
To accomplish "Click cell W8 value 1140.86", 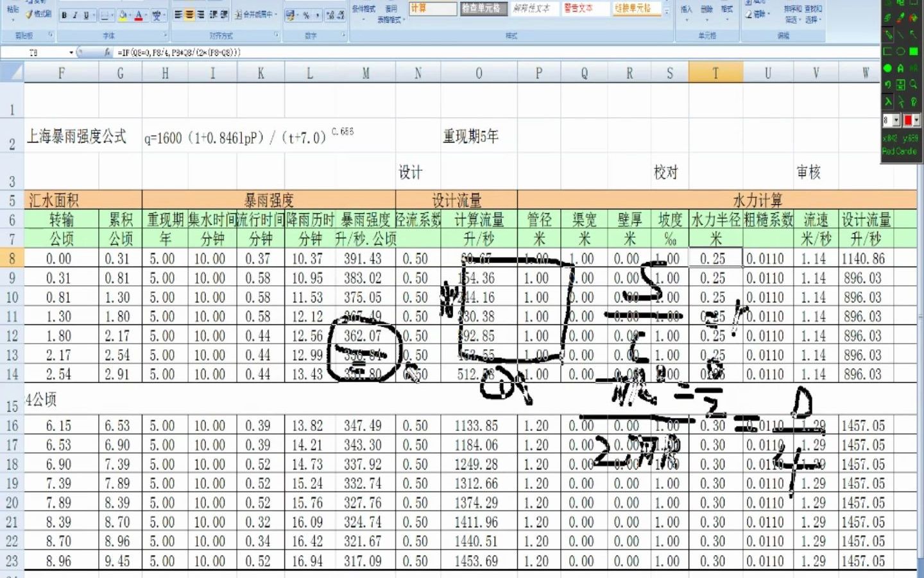I will coord(865,258).
